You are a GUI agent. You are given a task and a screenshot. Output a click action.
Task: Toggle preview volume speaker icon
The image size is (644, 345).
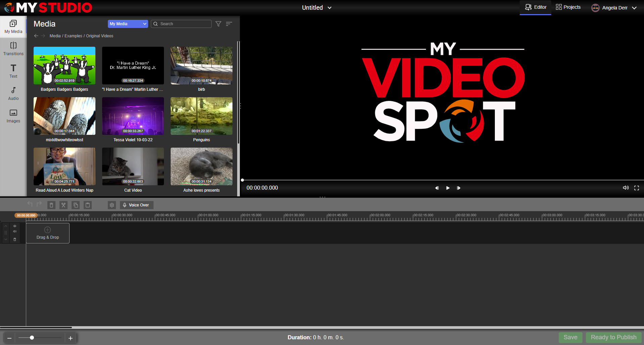click(x=626, y=188)
